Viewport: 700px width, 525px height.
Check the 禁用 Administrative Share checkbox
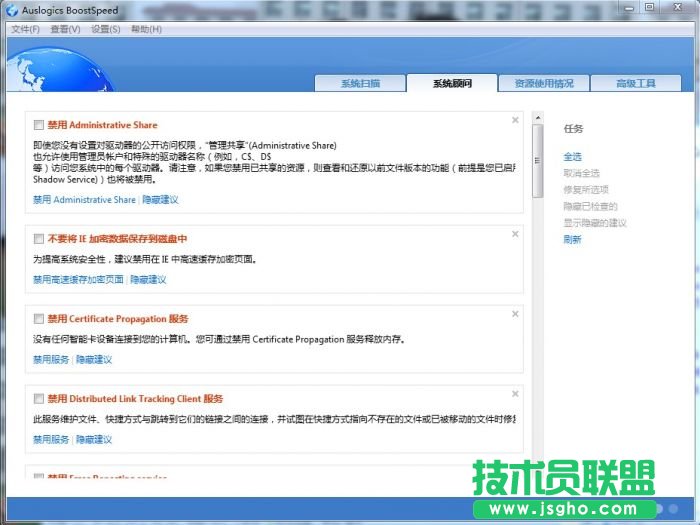point(39,125)
